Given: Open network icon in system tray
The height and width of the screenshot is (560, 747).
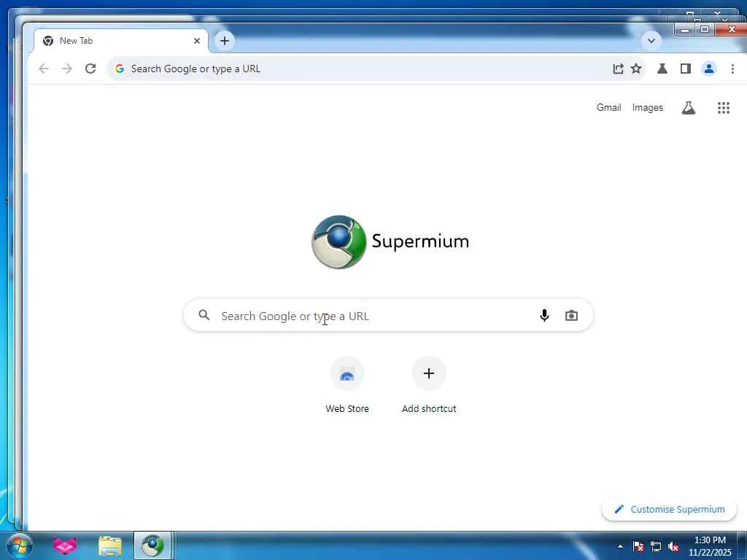Looking at the screenshot, I should [656, 546].
